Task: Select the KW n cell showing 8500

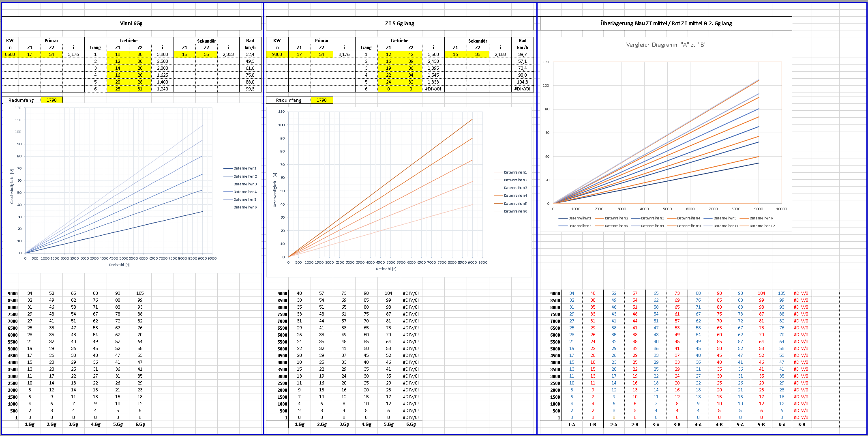Action: click(10, 54)
